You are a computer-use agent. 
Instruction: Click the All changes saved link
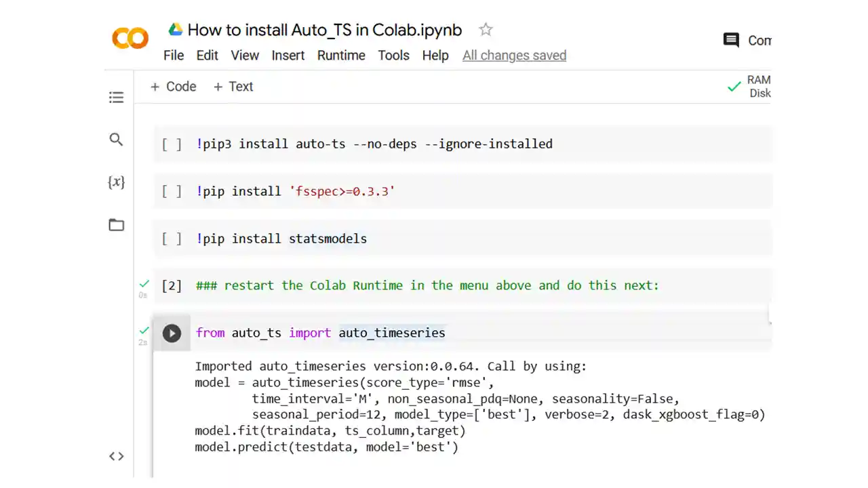pos(514,55)
